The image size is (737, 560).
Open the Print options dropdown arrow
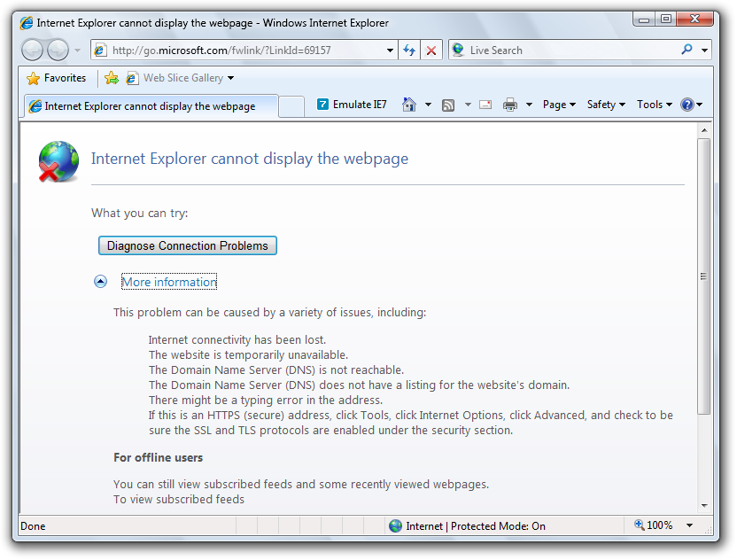pos(529,105)
